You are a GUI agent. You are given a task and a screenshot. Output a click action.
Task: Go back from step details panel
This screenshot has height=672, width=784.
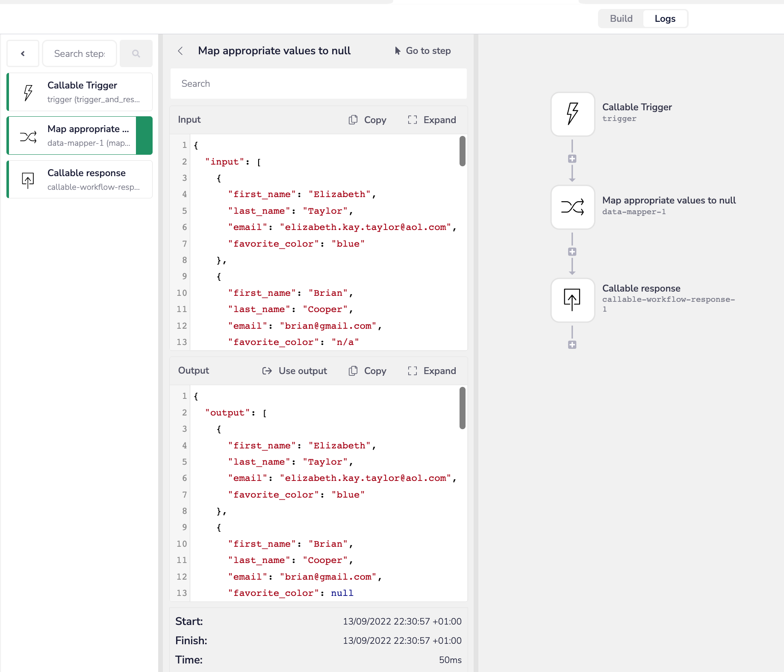180,51
